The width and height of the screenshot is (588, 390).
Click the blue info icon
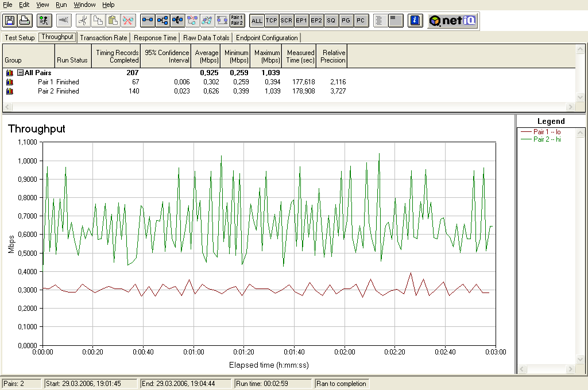(x=414, y=21)
